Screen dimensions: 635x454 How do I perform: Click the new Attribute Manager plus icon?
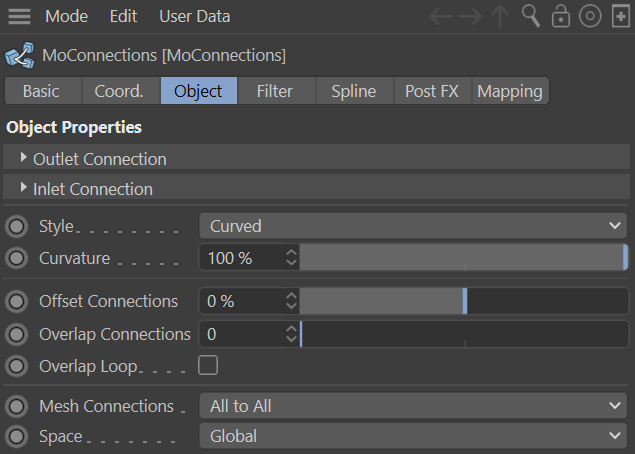618,17
